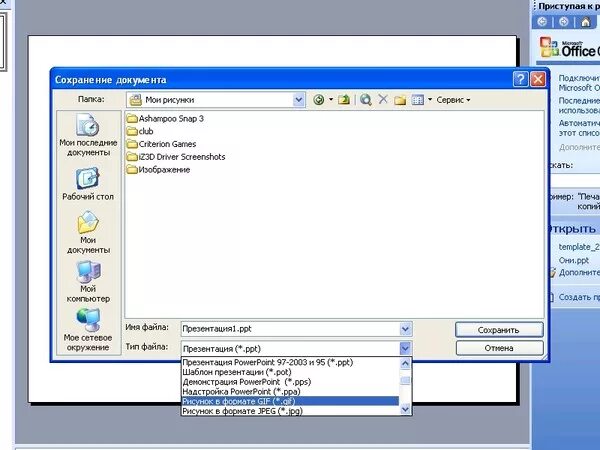This screenshot has width=600, height=450.
Task: Choose 'Презентация PowerPoint 97-2003 и 95 (*.ppt)'
Action: tap(290, 362)
